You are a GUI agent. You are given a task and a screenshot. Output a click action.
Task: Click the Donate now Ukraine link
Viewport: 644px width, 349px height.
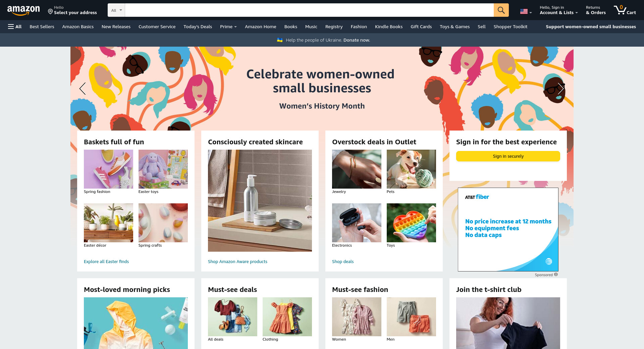[357, 40]
